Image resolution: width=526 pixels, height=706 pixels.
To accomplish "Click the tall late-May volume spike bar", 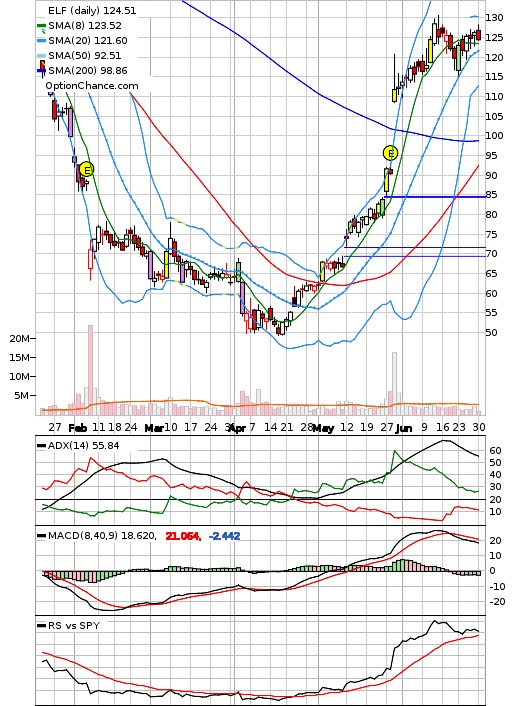I will (x=394, y=383).
